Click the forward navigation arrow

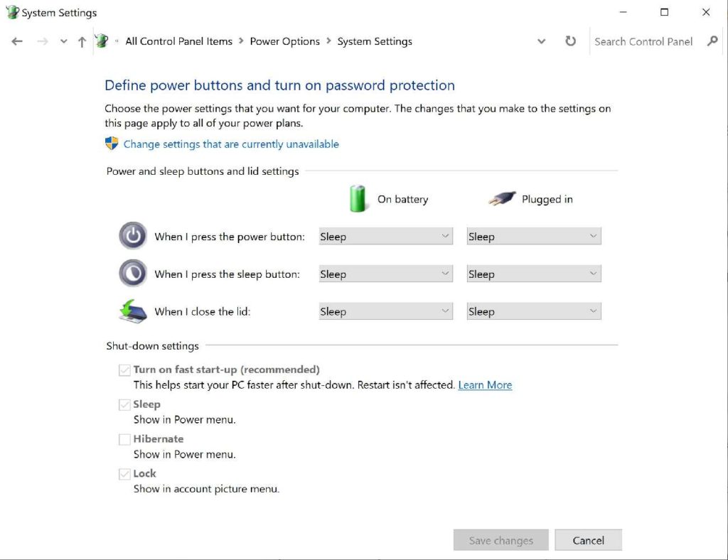[x=42, y=42]
